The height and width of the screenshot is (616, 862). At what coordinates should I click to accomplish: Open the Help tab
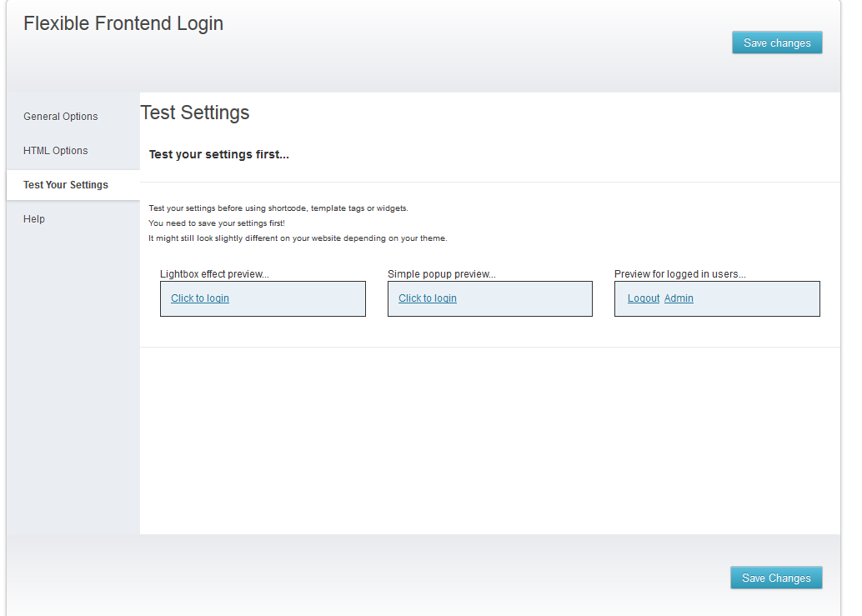tap(34, 218)
